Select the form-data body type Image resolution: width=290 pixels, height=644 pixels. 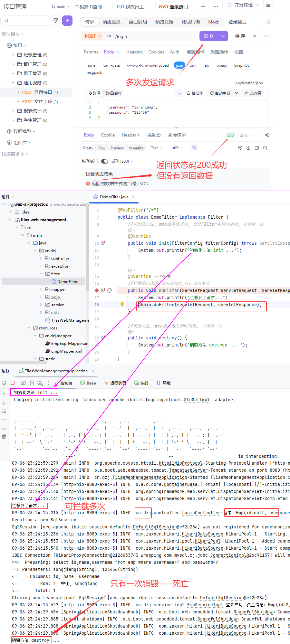coord(111,65)
